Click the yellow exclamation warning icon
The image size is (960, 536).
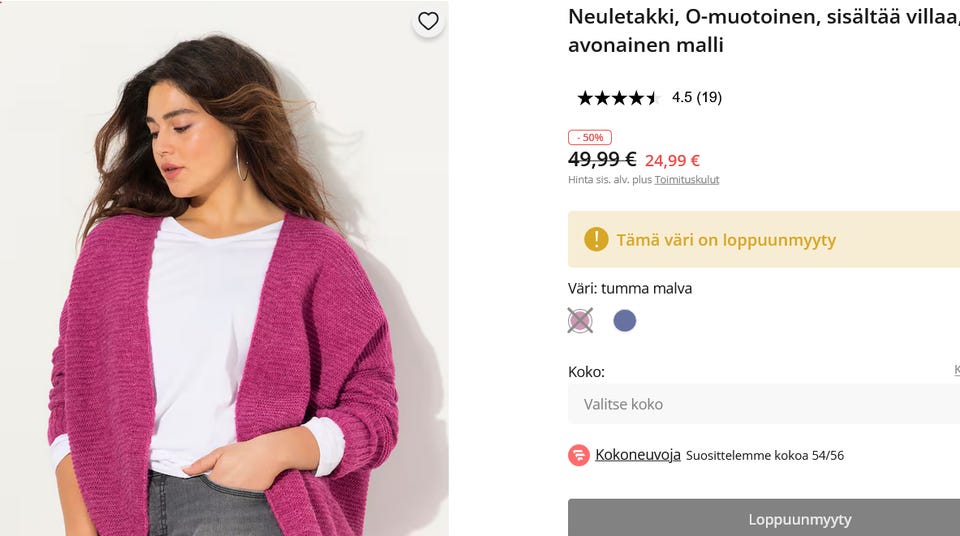(x=596, y=239)
